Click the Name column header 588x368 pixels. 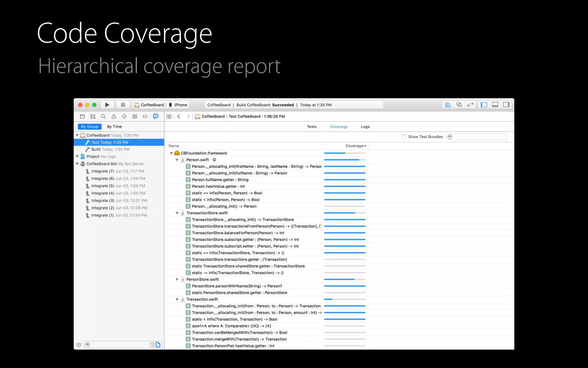coord(245,146)
